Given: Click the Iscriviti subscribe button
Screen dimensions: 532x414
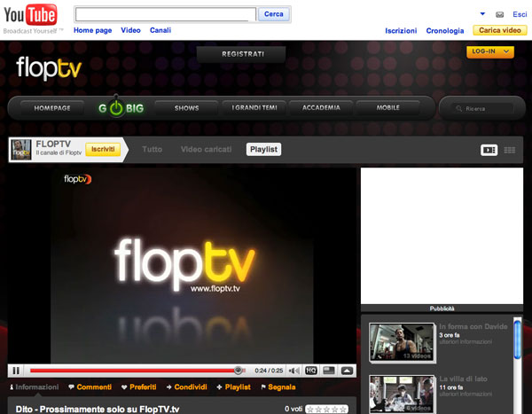Looking at the screenshot, I should click(x=103, y=149).
